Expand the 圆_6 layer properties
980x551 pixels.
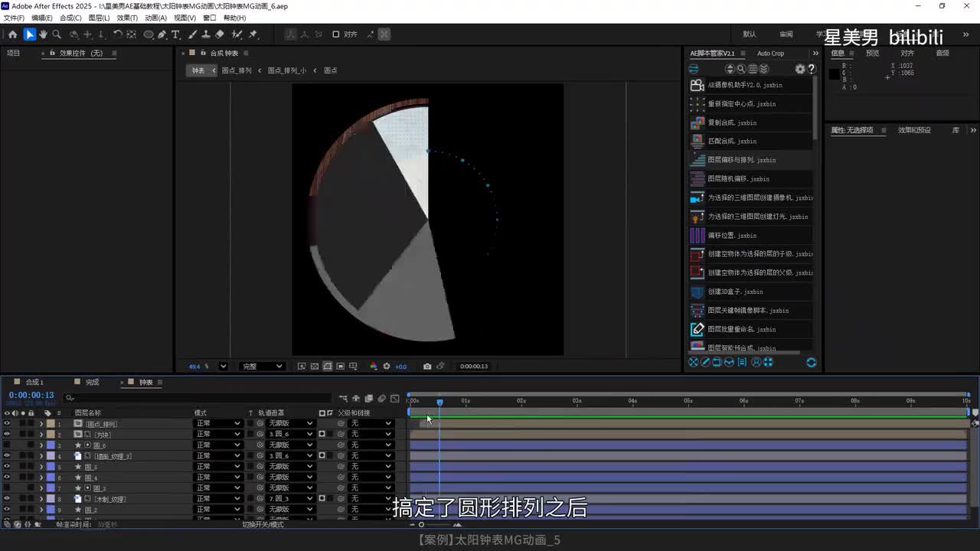point(41,445)
